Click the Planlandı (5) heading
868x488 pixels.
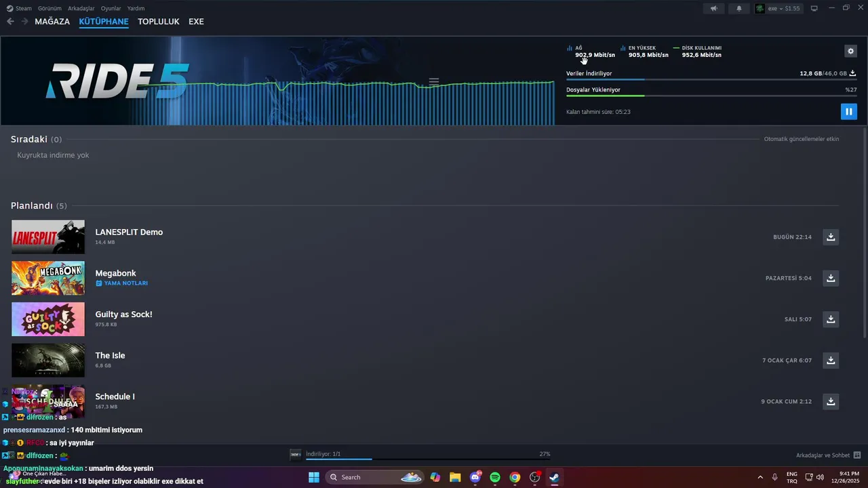pyautogui.click(x=39, y=205)
